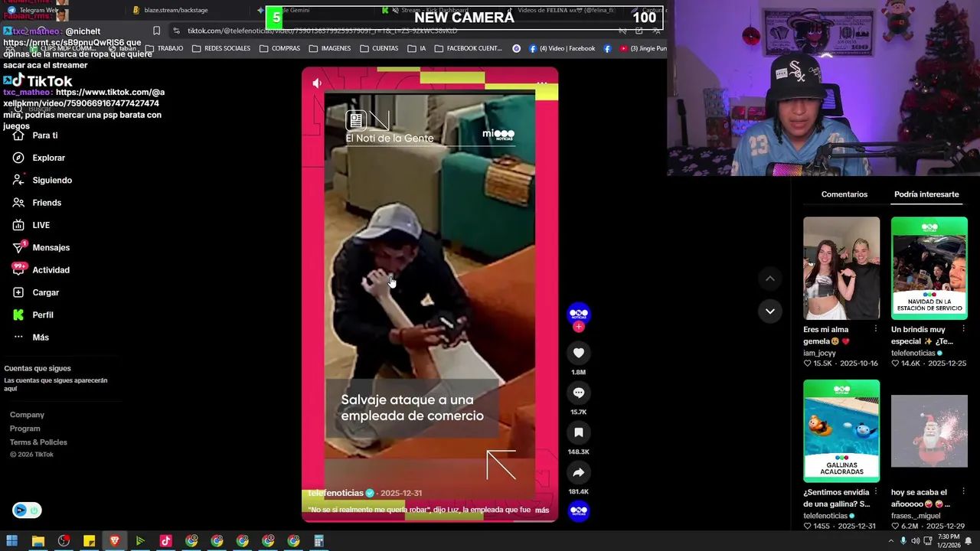Follow telefenoticias with the plus button
The image size is (980, 551).
(579, 327)
